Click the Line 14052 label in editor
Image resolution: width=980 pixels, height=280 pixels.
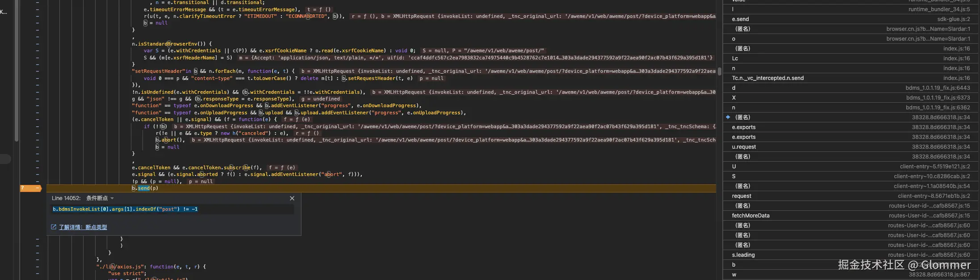click(66, 198)
